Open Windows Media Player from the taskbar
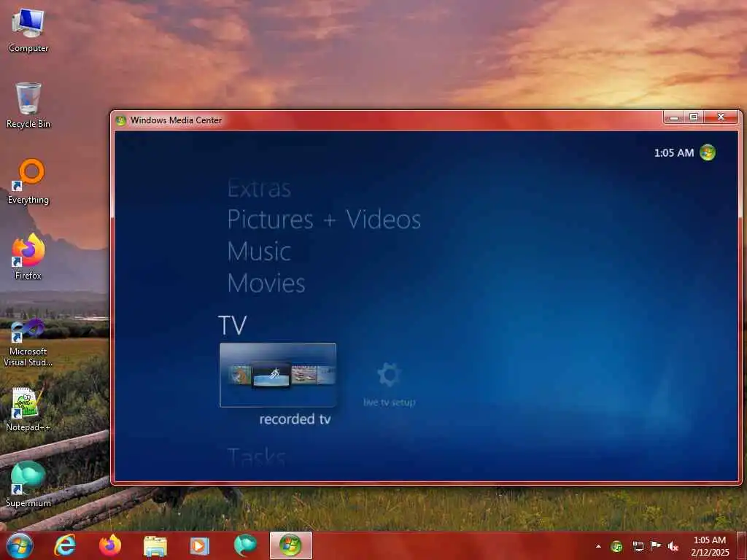Screen dimensions: 747x560 (200, 546)
